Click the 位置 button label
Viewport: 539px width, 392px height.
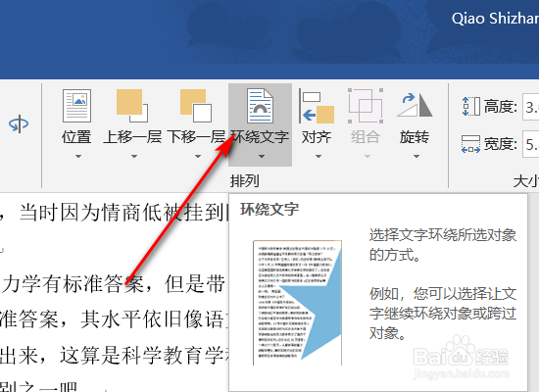(76, 137)
